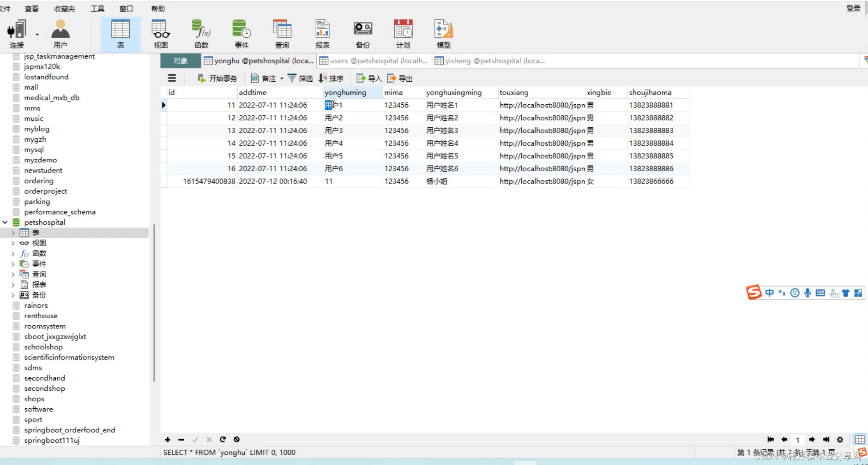Open the pagination settings gear
Viewport: 868px width, 465px height.
click(840, 440)
